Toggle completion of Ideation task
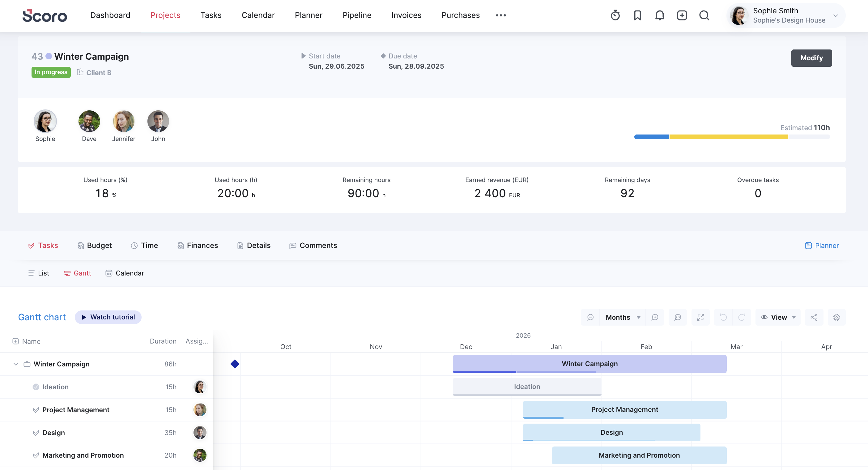 (x=36, y=387)
